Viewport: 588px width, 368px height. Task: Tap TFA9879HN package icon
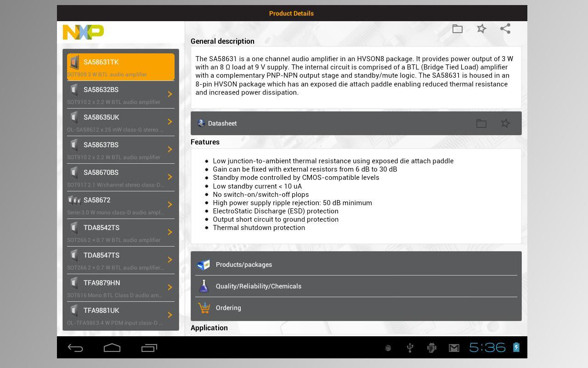74,282
